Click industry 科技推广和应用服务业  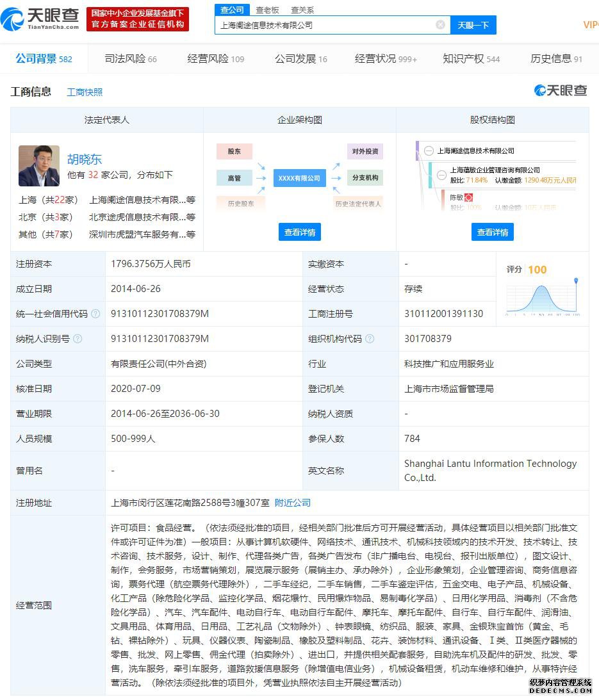click(x=449, y=364)
